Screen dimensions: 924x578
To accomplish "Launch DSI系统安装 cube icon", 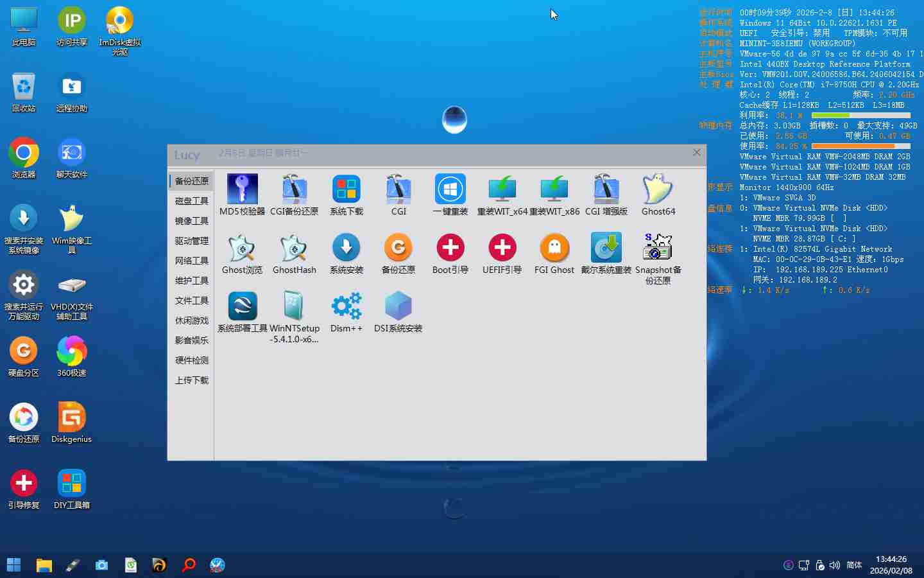I will click(398, 307).
